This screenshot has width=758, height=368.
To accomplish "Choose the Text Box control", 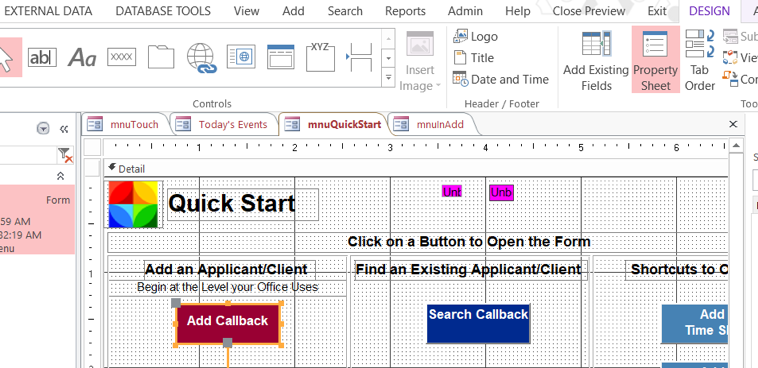I will [x=42, y=58].
